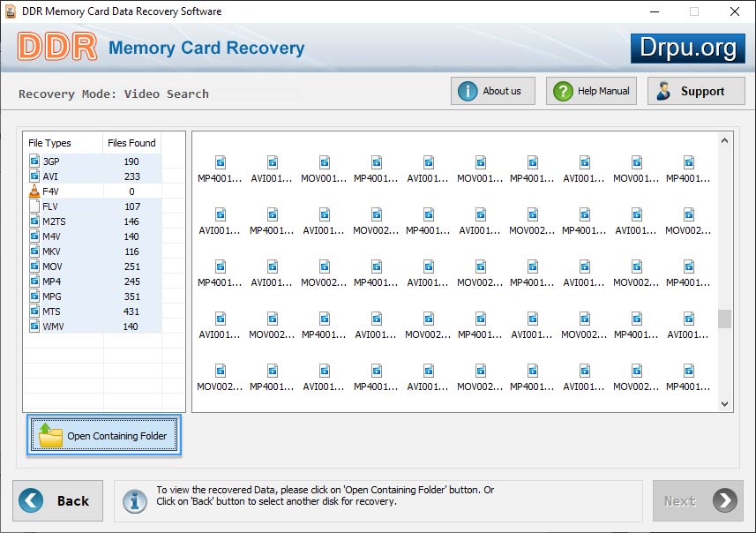Select the 251 count for MOV
The image size is (756, 533).
pos(131,266)
